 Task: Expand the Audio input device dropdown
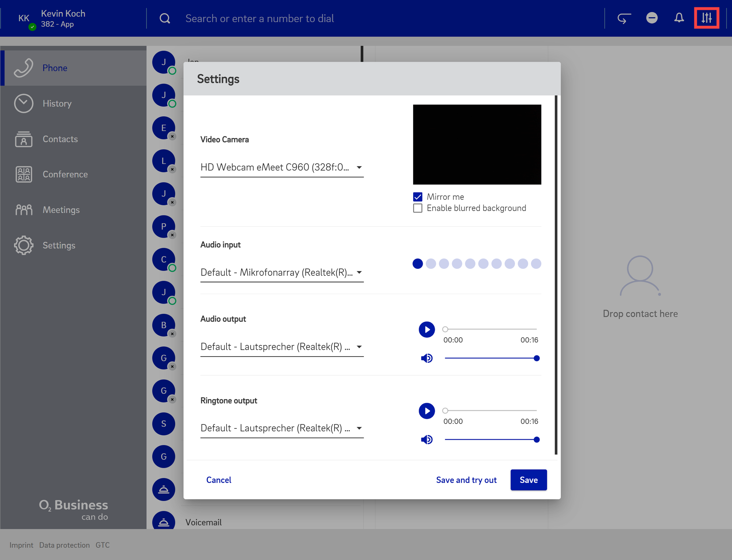[282, 273]
